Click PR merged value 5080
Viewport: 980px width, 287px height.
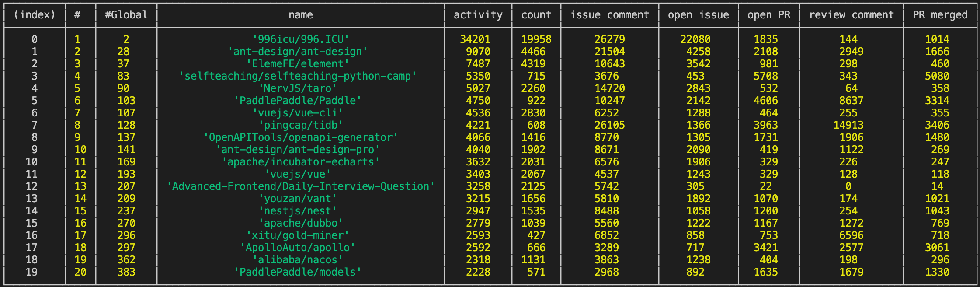pos(937,76)
